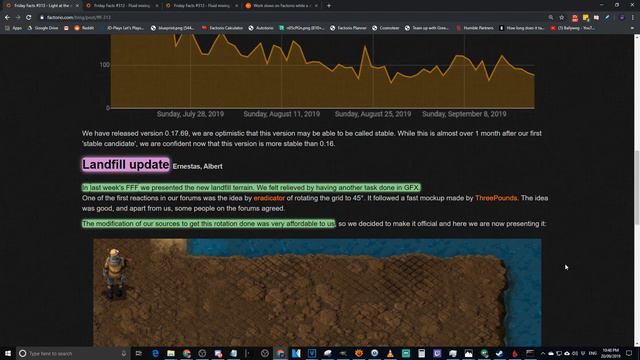Switch to the Work done on Factorio tab

point(281,6)
